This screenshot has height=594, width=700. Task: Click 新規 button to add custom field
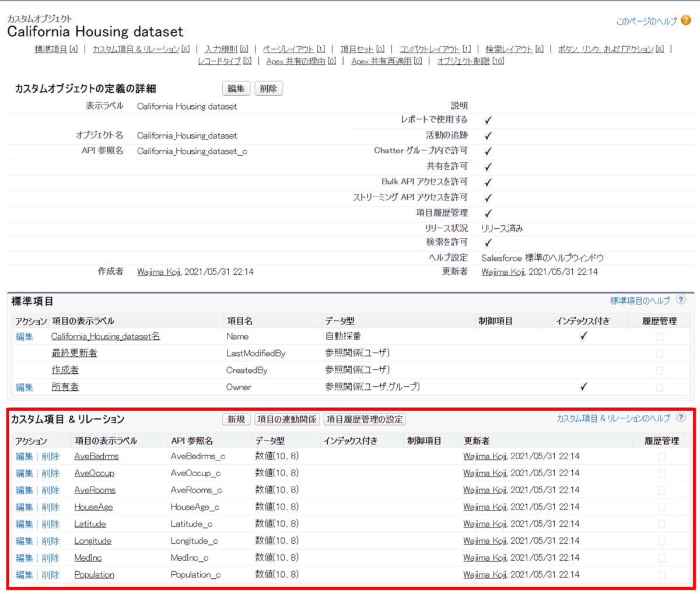click(x=236, y=419)
